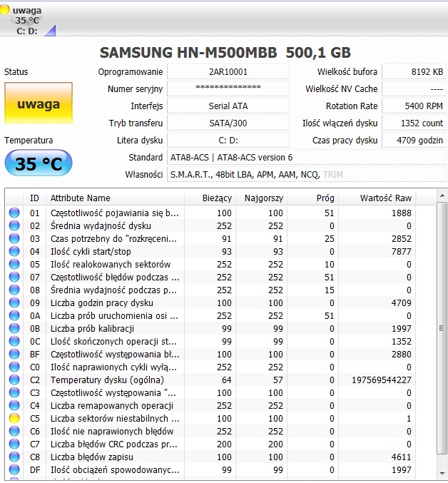Click the yellow uwaga status button
448x483 pixels.
click(x=39, y=103)
